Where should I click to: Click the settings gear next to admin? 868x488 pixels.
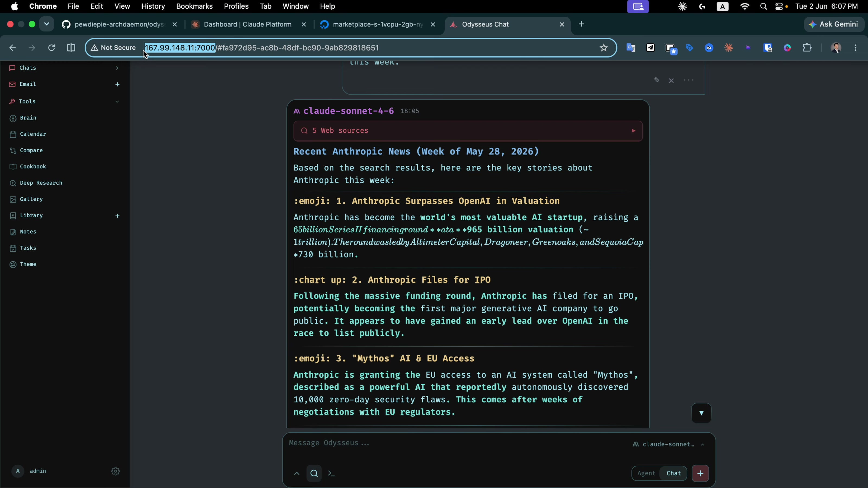point(116,471)
